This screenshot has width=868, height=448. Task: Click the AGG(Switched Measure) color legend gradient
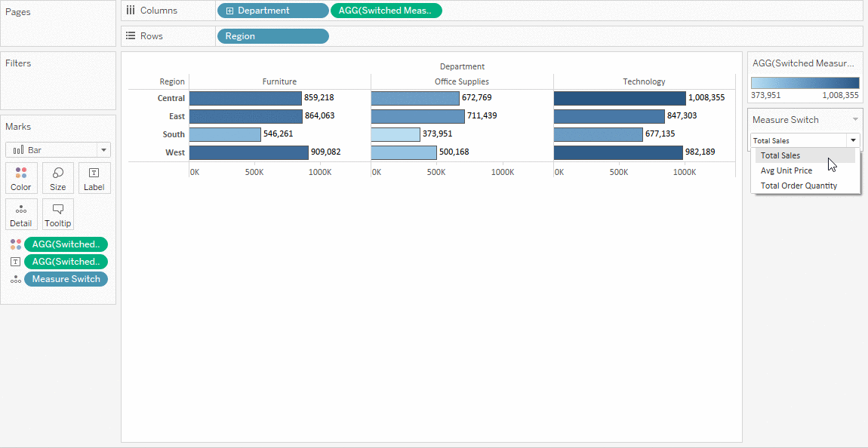(x=804, y=83)
